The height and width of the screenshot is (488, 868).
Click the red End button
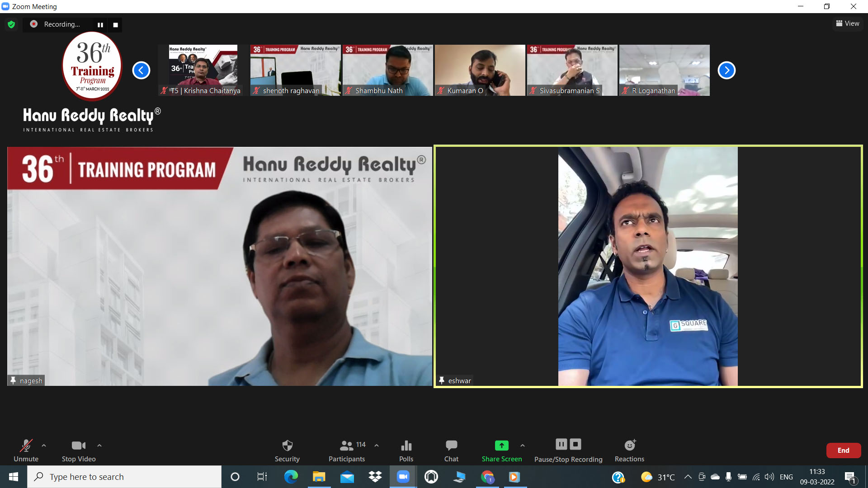(x=843, y=450)
